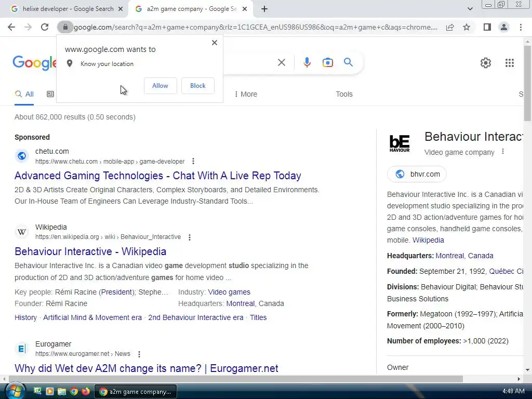Reload the current page
The image size is (532, 399).
point(45,27)
